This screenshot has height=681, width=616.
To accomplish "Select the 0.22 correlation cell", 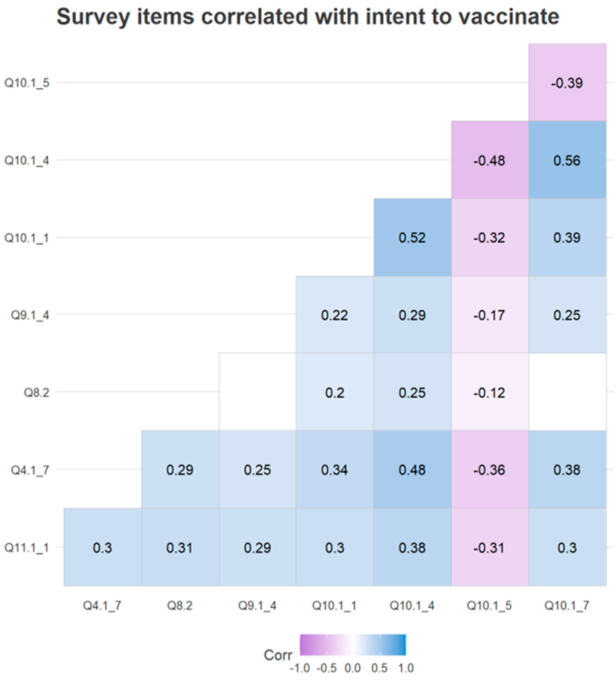I will pos(334,315).
